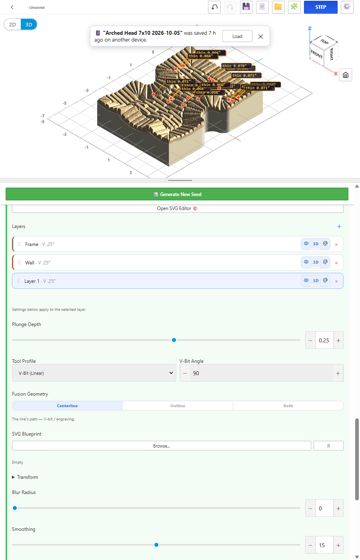Open the document page icon in toolbar
360x560 pixels.
[x=262, y=7]
